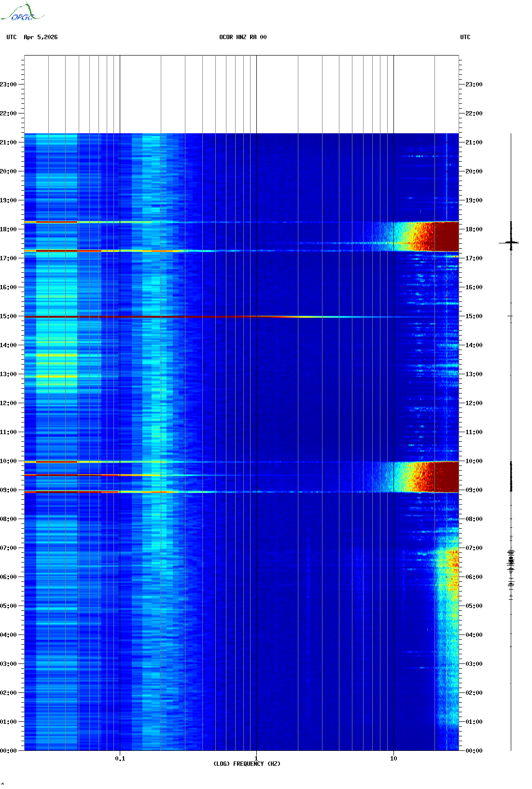This screenshot has height=789, width=532.
Task: Click the right-axis '11:00' time label
Action: click(x=474, y=432)
